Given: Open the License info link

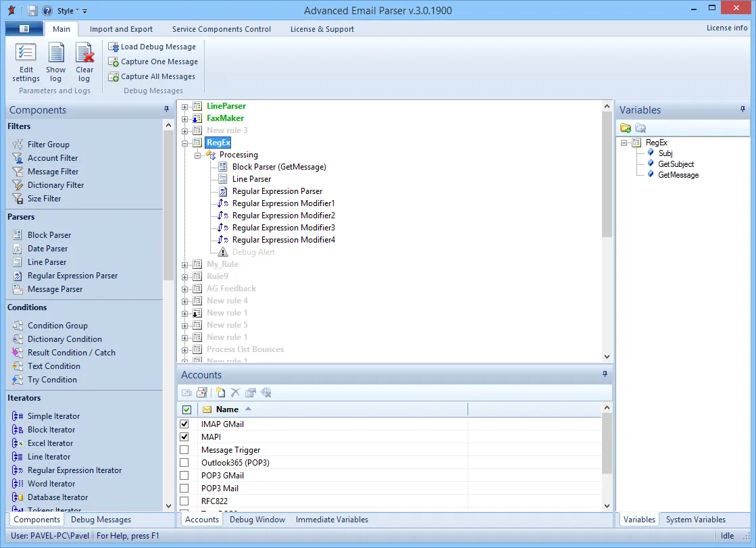Looking at the screenshot, I should [x=727, y=28].
